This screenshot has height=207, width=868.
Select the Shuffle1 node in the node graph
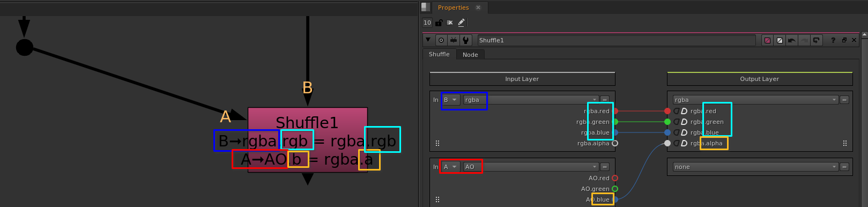308,140
